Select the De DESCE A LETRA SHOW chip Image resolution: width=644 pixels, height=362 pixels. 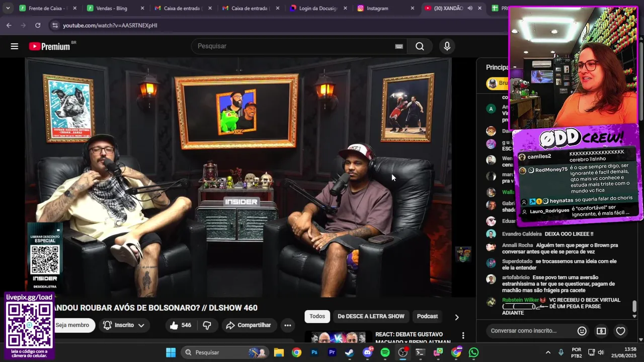(x=371, y=316)
